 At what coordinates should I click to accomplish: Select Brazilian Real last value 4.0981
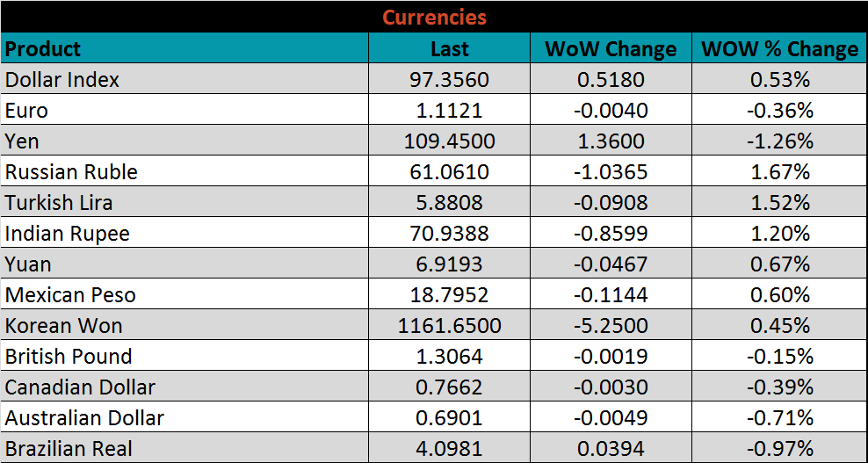click(x=449, y=449)
